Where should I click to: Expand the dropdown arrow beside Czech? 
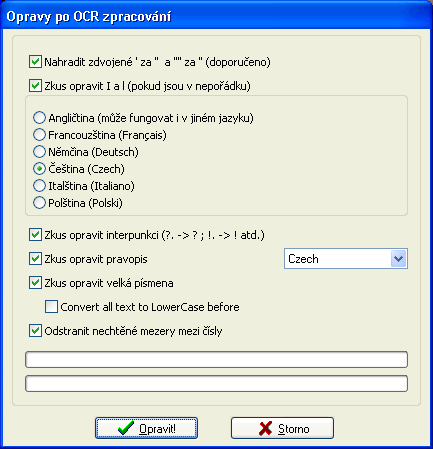(x=398, y=259)
